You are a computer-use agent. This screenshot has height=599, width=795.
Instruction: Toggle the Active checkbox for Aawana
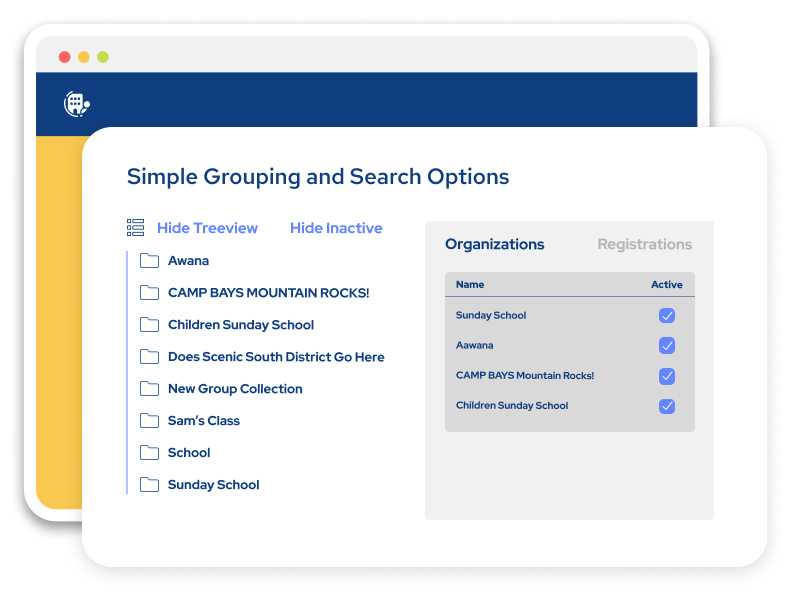(667, 346)
